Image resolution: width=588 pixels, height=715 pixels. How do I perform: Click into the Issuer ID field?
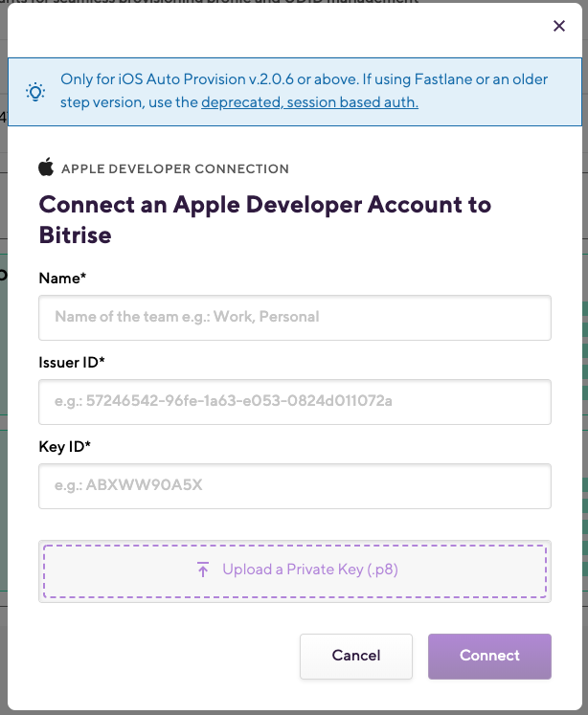[295, 402]
